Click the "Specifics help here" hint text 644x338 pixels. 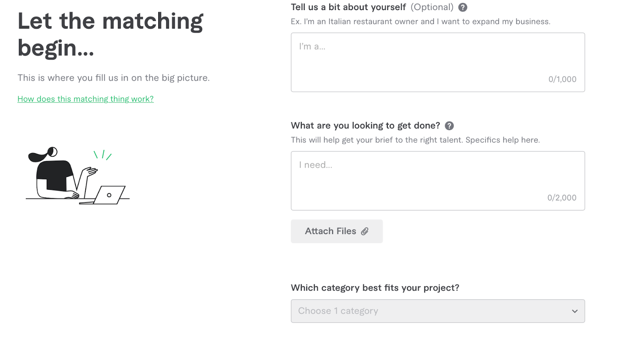pos(502,140)
